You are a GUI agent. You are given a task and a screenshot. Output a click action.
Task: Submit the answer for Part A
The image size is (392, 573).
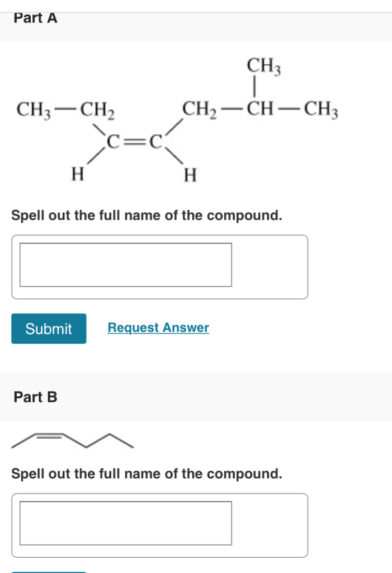coord(49,329)
